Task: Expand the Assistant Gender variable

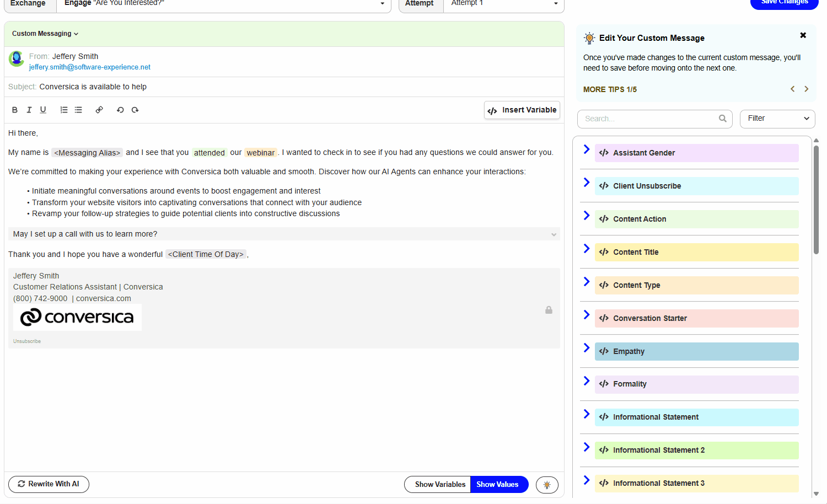Action: (587, 149)
